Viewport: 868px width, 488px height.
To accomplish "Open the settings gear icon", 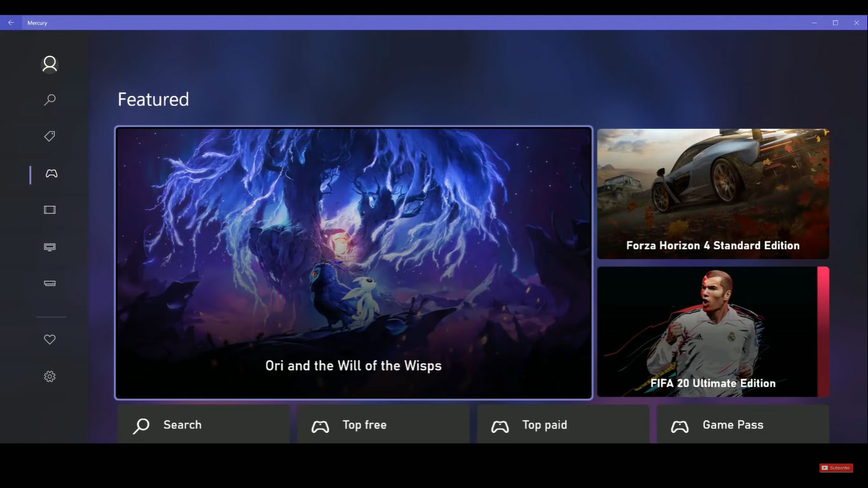I will tap(50, 376).
